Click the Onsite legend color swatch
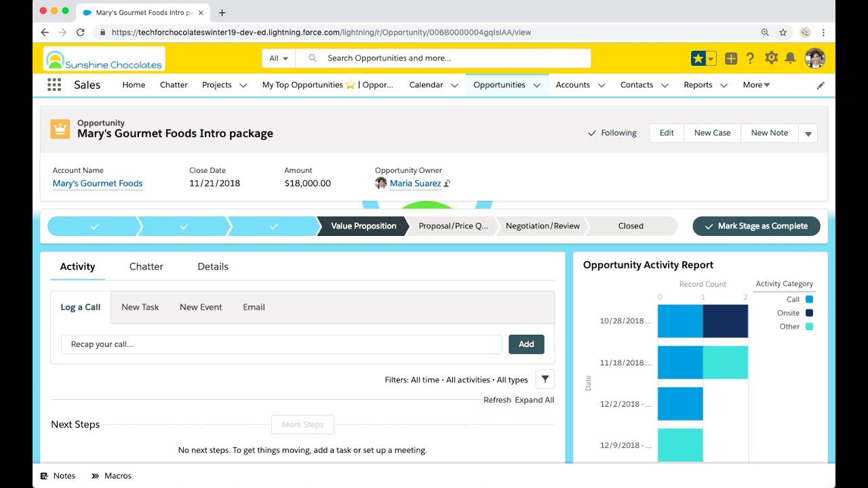 click(x=809, y=313)
